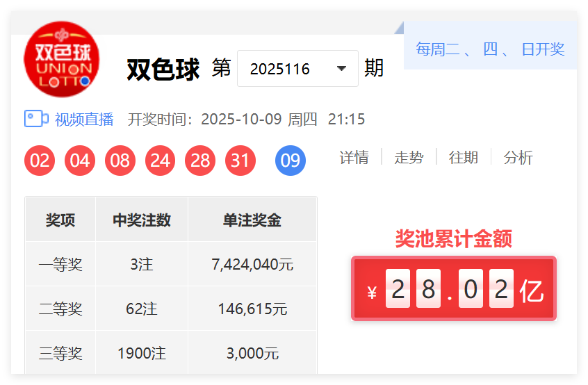Click red ball number 04
Screen dimensions: 588x385
pyautogui.click(x=80, y=161)
